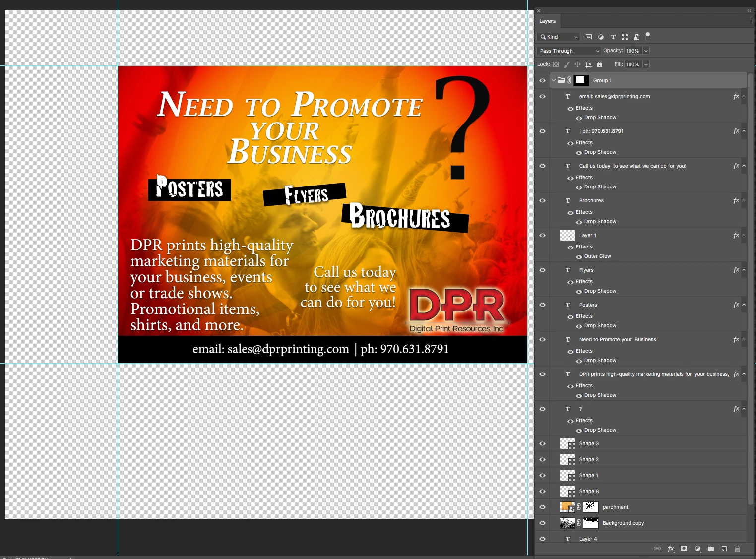Image resolution: width=756 pixels, height=559 pixels.
Task: Open the Opacity slider dropdown arrow
Action: [646, 51]
